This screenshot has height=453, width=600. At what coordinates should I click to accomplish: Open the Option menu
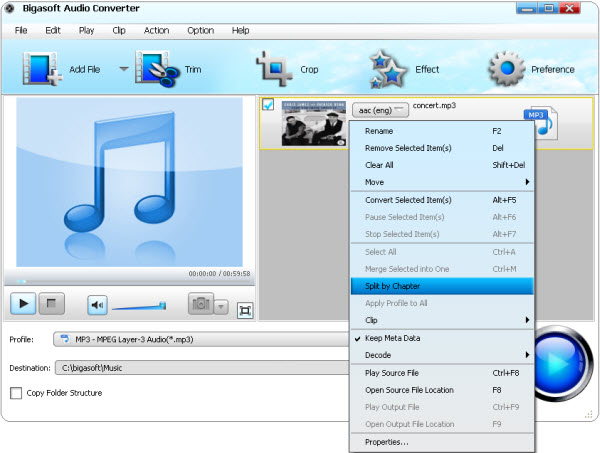[201, 30]
